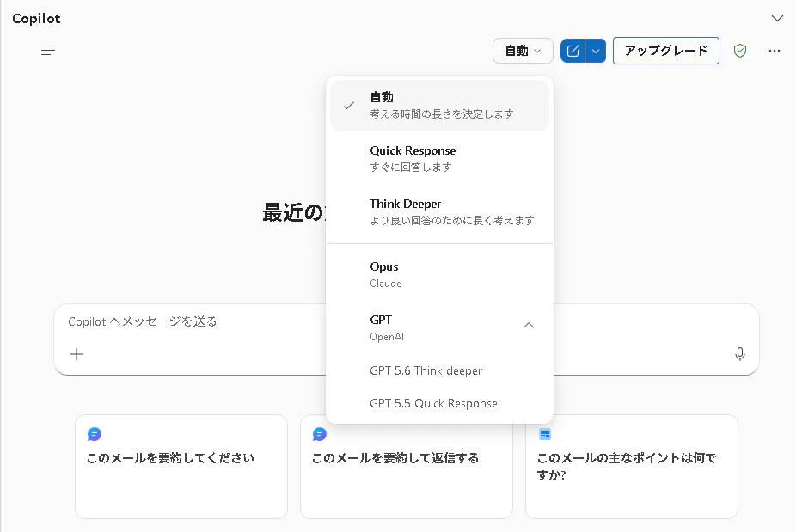This screenshot has height=532, width=796.
Task: Open the このメールを要約して返信する suggestion card
Action: (406, 467)
